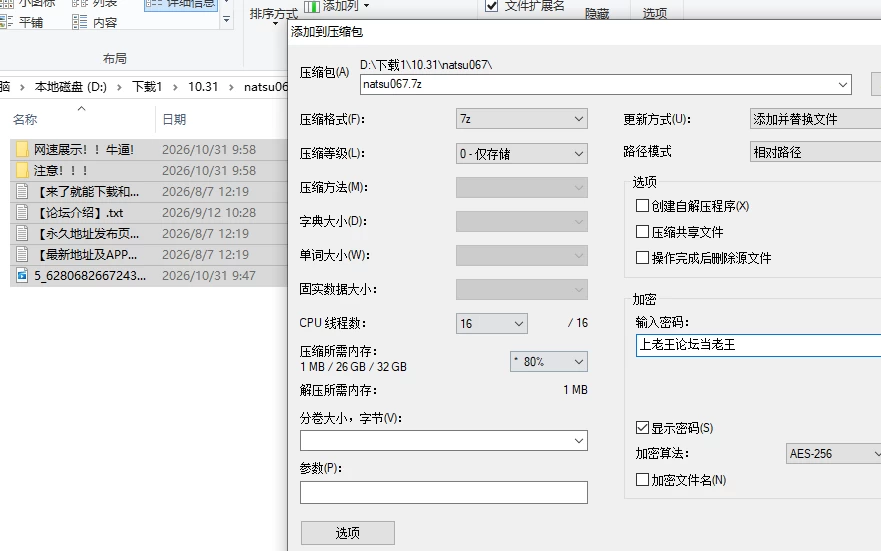Image resolution: width=881 pixels, height=551 pixels.
Task: Click 名称 column header
Action: click(x=25, y=120)
